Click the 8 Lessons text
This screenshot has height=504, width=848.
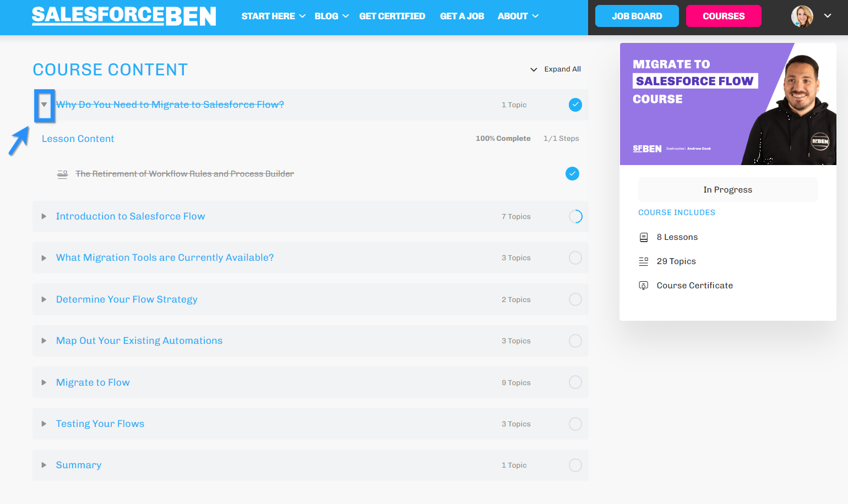point(677,237)
